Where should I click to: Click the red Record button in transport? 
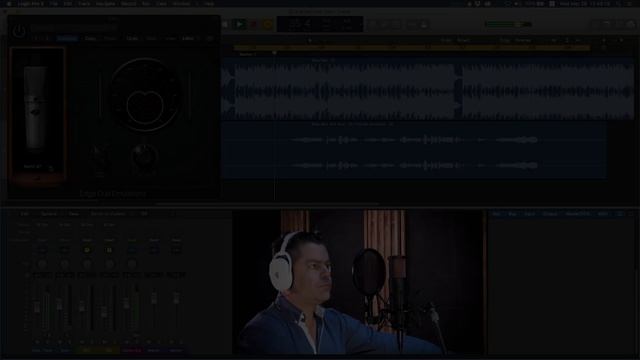[x=253, y=24]
